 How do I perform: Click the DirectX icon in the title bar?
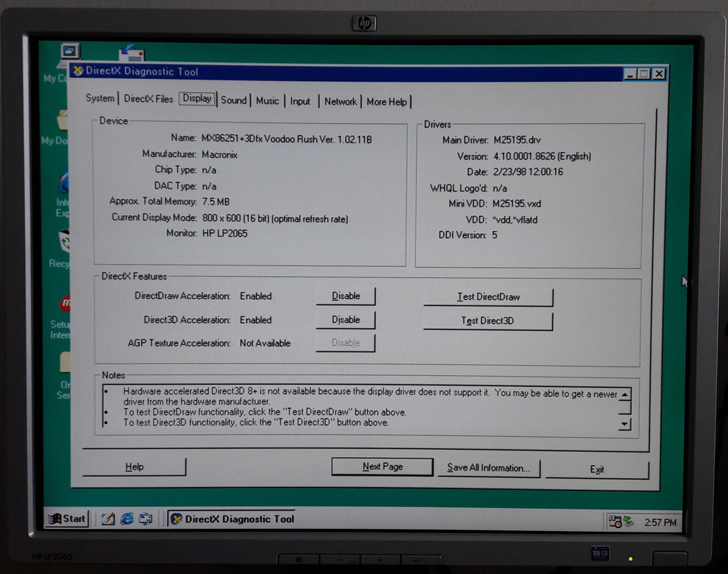click(x=78, y=70)
